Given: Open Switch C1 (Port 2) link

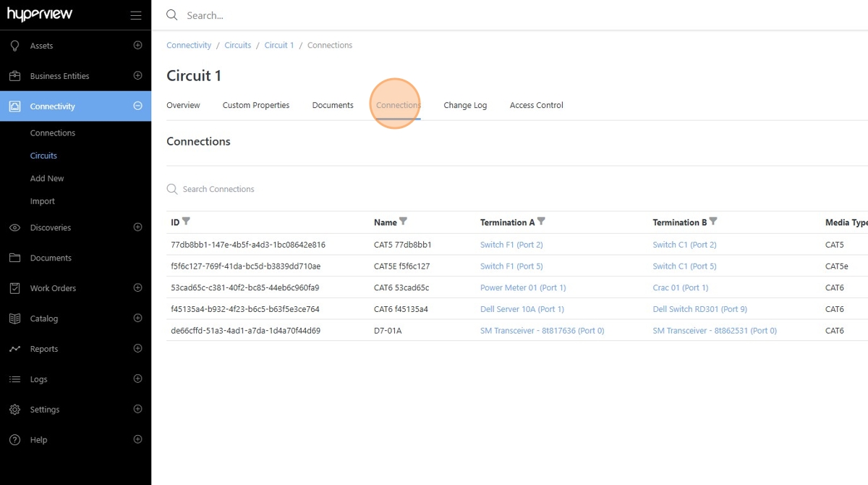Looking at the screenshot, I should pyautogui.click(x=684, y=245).
